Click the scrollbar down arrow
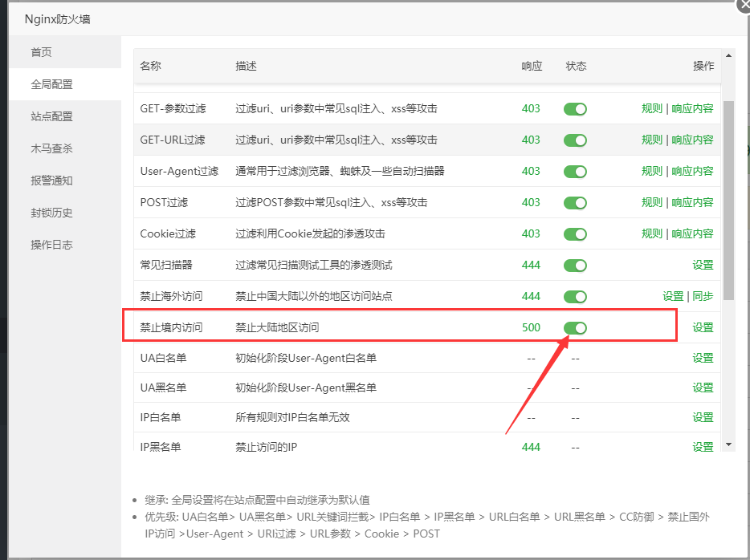Image resolution: width=750 pixels, height=560 pixels. coord(728,444)
